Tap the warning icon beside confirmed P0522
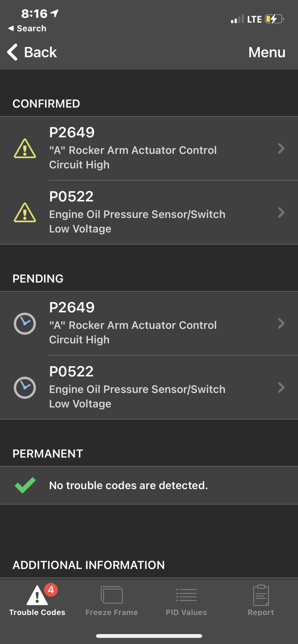 (x=25, y=213)
